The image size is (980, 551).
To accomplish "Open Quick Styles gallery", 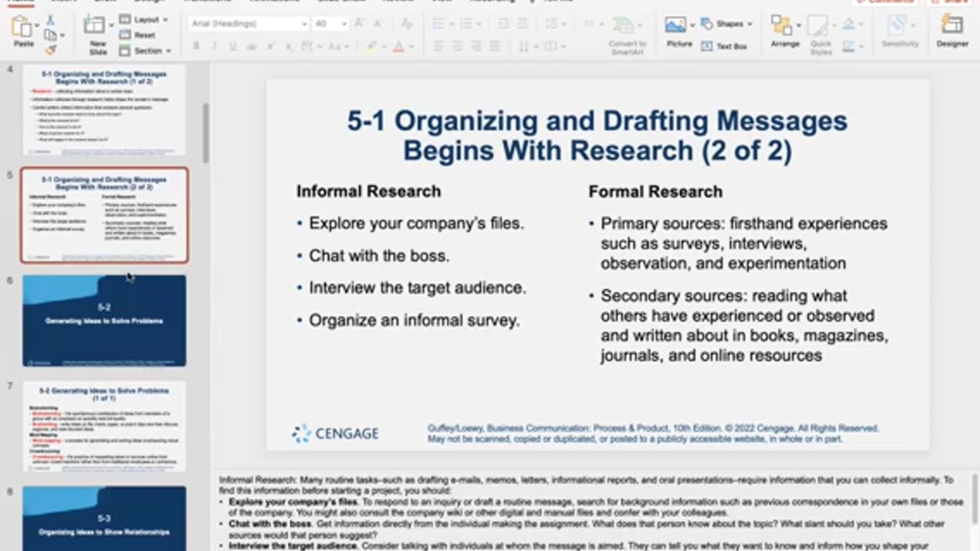I will point(820,35).
